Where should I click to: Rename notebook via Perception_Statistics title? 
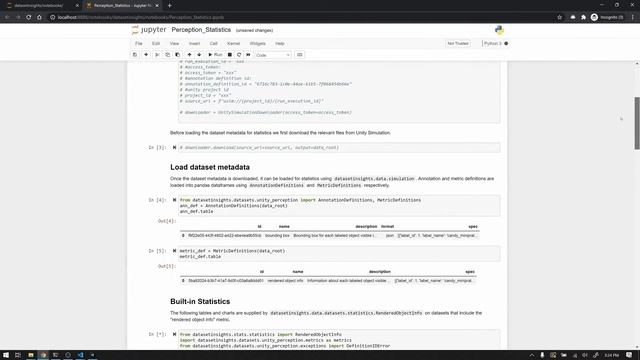(201, 30)
